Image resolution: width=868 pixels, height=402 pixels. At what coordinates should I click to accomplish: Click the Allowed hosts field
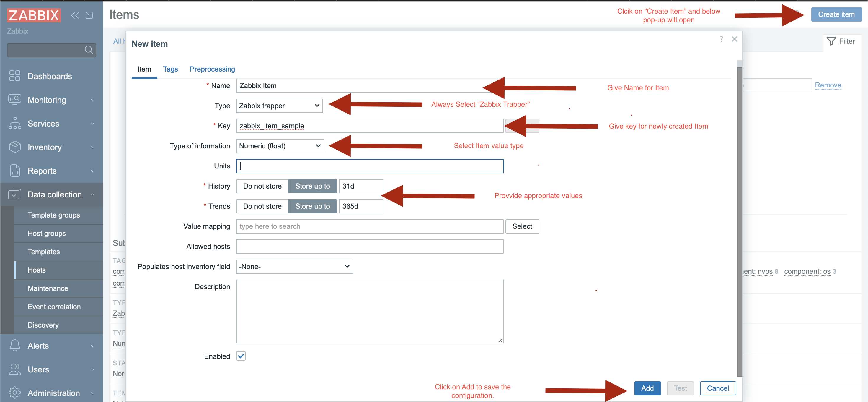370,247
